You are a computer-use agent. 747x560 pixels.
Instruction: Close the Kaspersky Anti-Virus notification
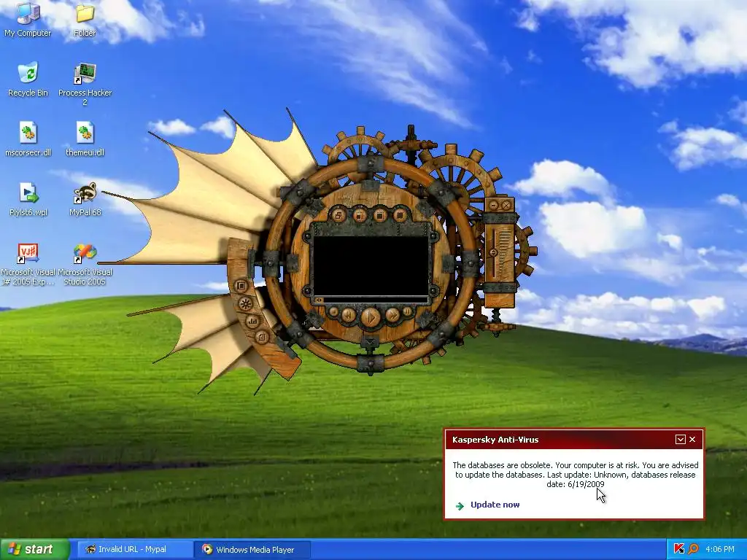coord(692,440)
